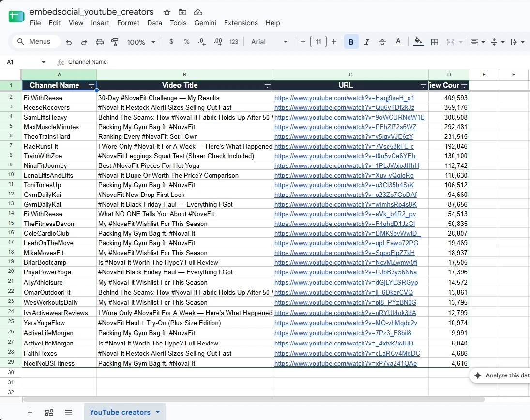Click the print icon
Image resolution: width=530 pixels, height=420 pixels.
pos(99,42)
